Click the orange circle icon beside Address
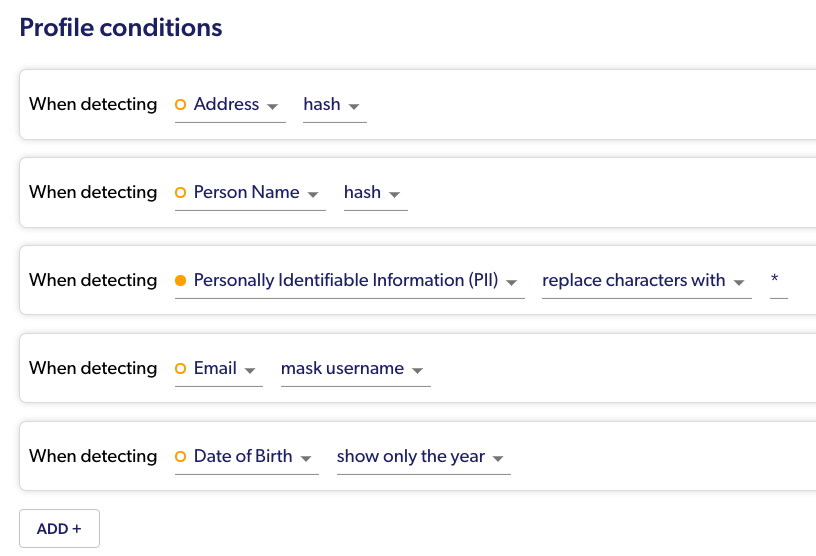Screen dimensions: 816x556 [181, 104]
